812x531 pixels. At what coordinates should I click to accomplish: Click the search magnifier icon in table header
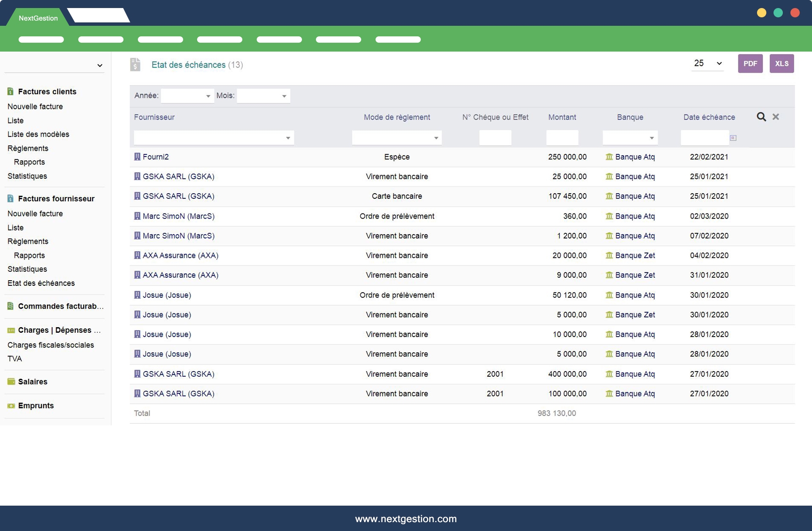[761, 117]
